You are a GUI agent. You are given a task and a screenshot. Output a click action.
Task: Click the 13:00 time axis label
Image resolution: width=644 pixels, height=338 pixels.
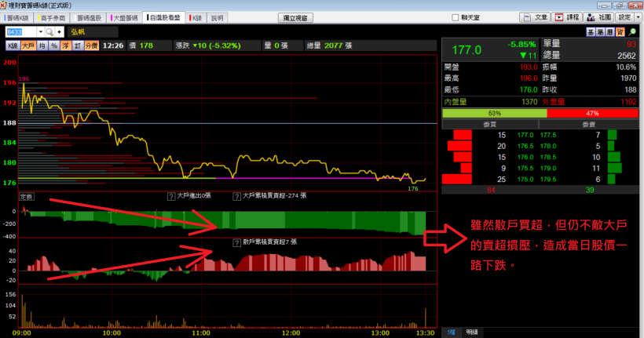380,333
